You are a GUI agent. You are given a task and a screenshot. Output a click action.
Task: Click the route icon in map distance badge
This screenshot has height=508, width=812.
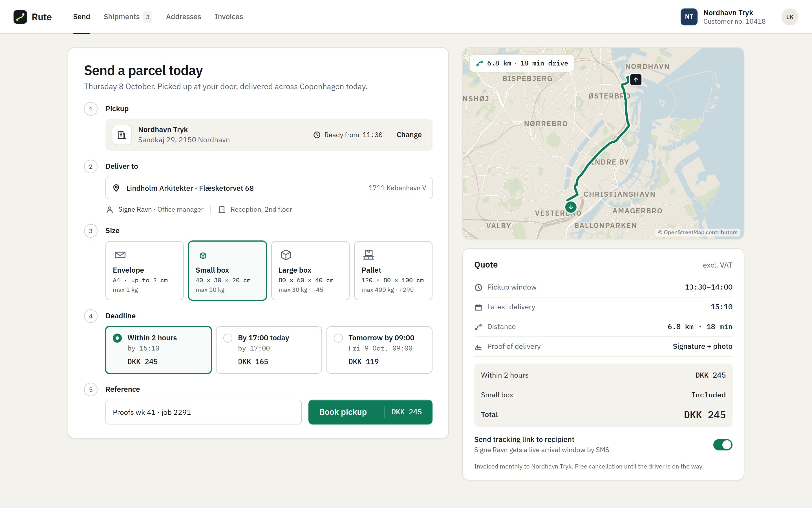point(480,63)
